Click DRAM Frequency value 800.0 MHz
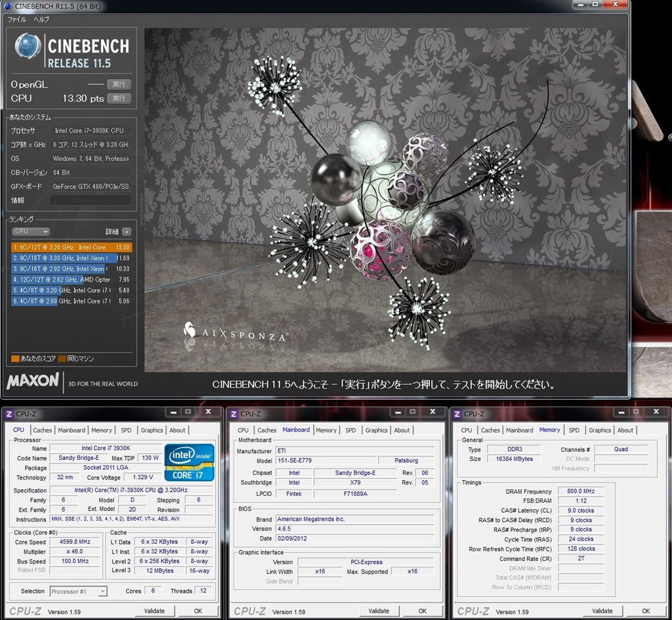Image resolution: width=672 pixels, height=620 pixels. point(581,491)
